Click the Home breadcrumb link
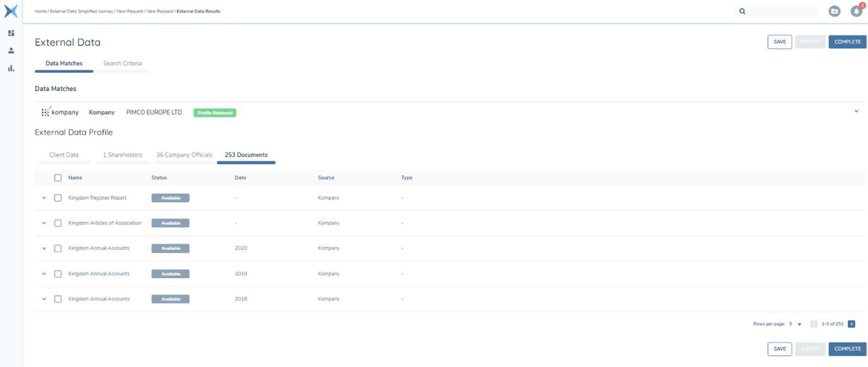Screen dimensions: 868x367 pyautogui.click(x=40, y=11)
